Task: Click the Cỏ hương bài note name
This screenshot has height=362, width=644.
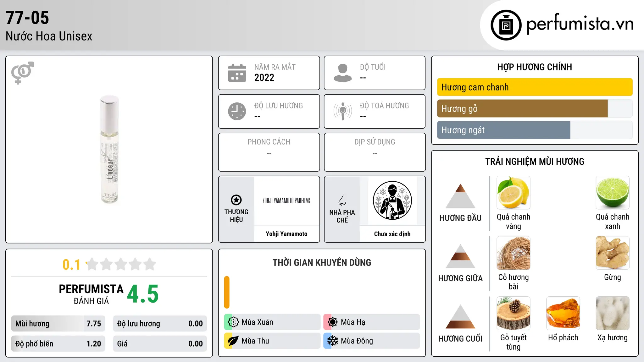Action: [x=514, y=282]
